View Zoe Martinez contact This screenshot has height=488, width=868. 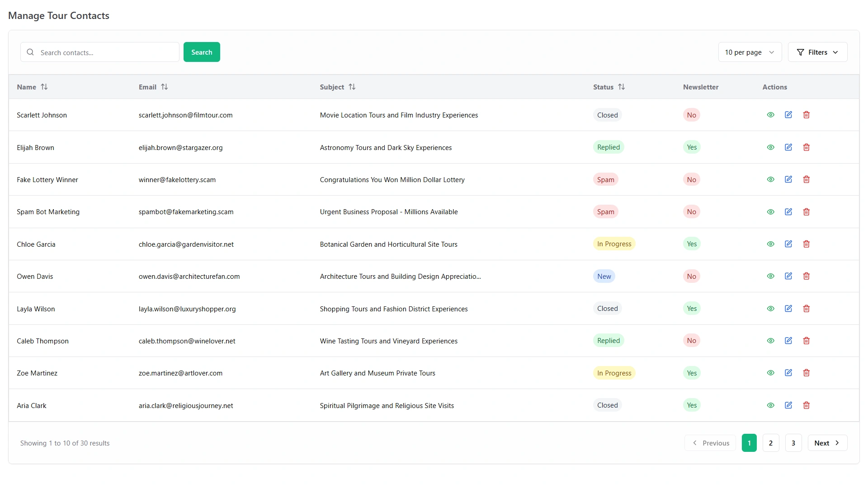click(771, 373)
